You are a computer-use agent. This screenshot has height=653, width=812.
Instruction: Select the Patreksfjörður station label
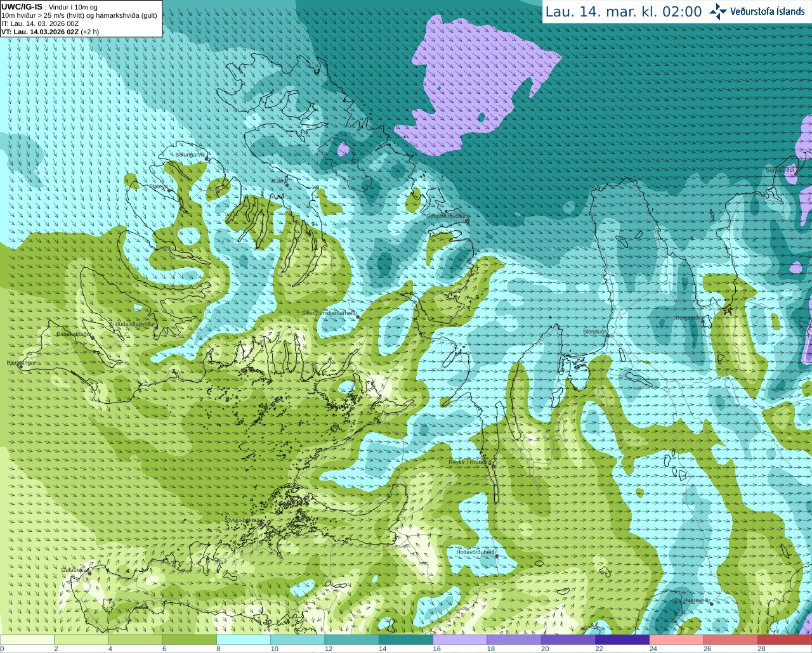tap(74, 333)
